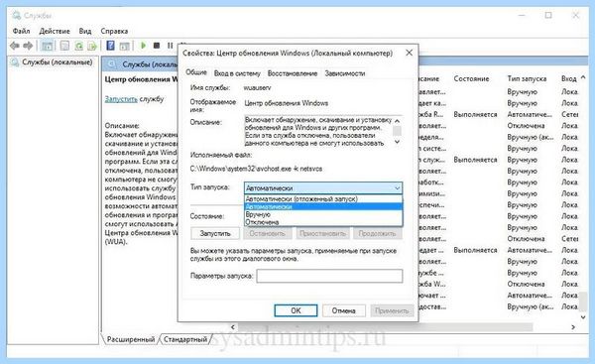Sort by the Тип запуска column header

[527, 78]
